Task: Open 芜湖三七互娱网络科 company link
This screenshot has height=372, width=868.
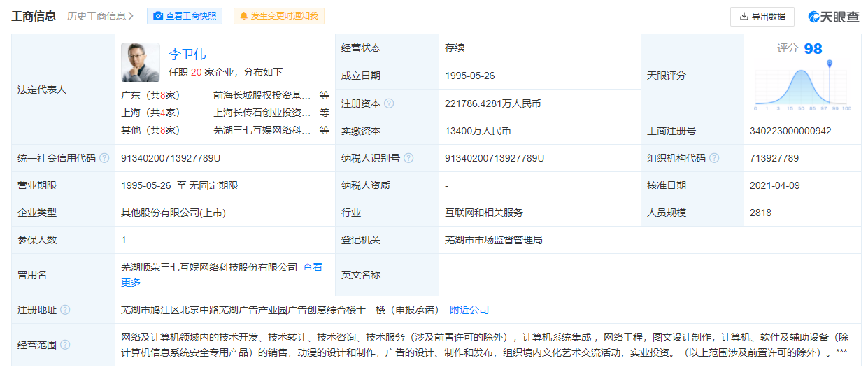Action: click(262, 130)
